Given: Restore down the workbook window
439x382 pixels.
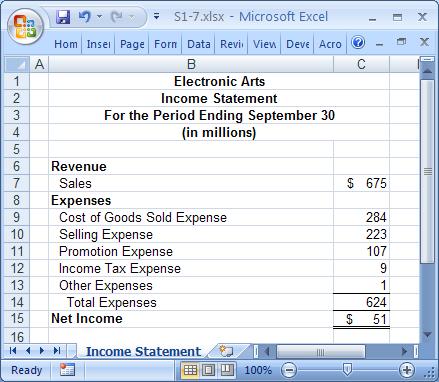Looking at the screenshot, I should pos(401,42).
